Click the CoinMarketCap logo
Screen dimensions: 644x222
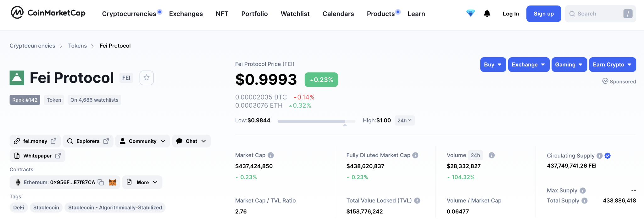(48, 13)
